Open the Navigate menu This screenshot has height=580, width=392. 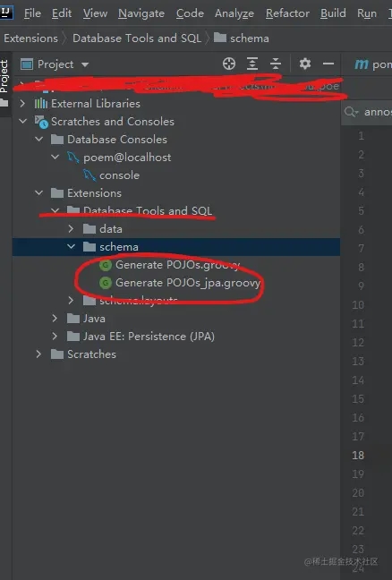point(141,13)
